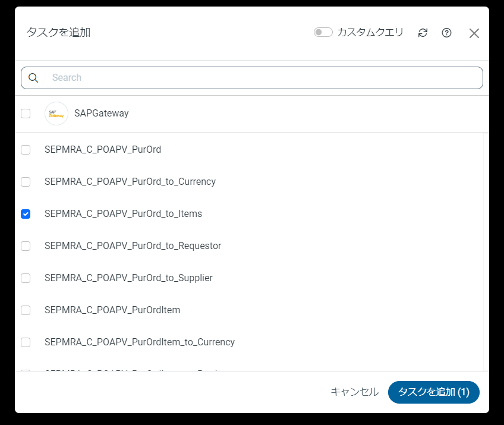Image resolution: width=504 pixels, height=425 pixels.
Task: Uncheck the SEPMRA_C_POAPV_PurOrd_to_Items checkbox
Action: pyautogui.click(x=26, y=214)
